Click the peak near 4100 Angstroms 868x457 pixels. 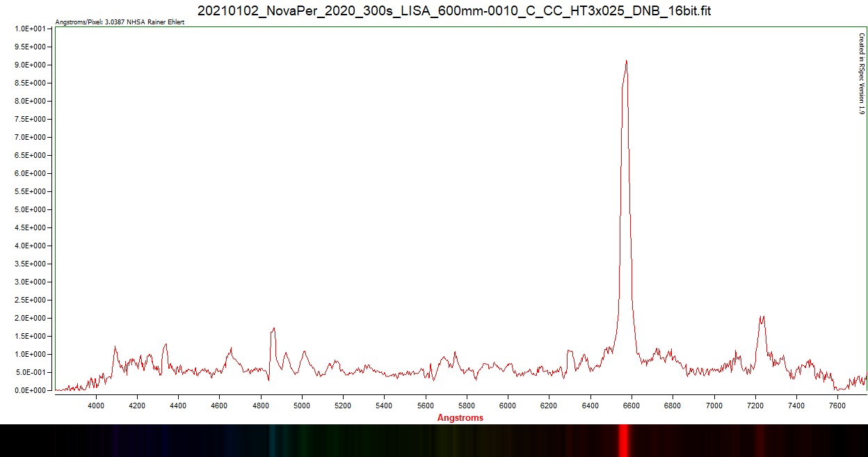point(115,347)
